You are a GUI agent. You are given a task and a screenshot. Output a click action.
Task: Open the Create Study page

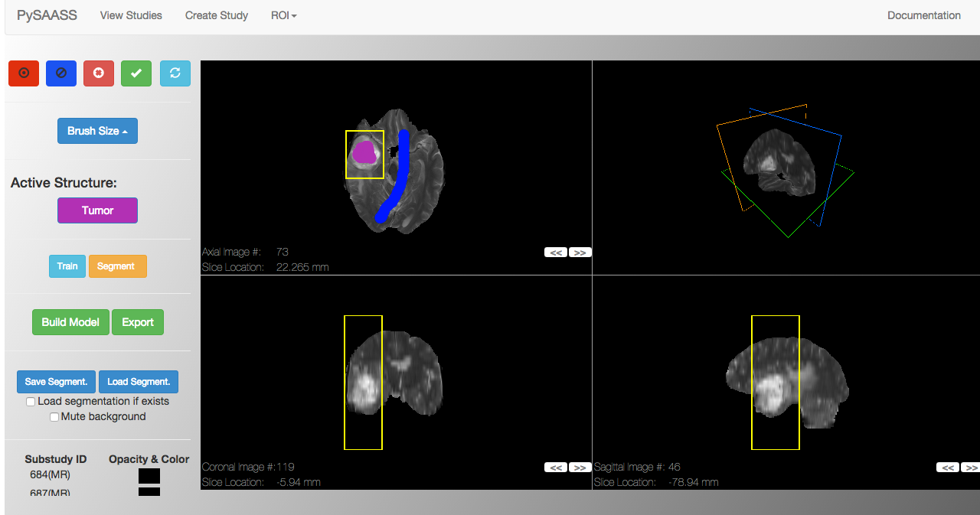point(217,15)
